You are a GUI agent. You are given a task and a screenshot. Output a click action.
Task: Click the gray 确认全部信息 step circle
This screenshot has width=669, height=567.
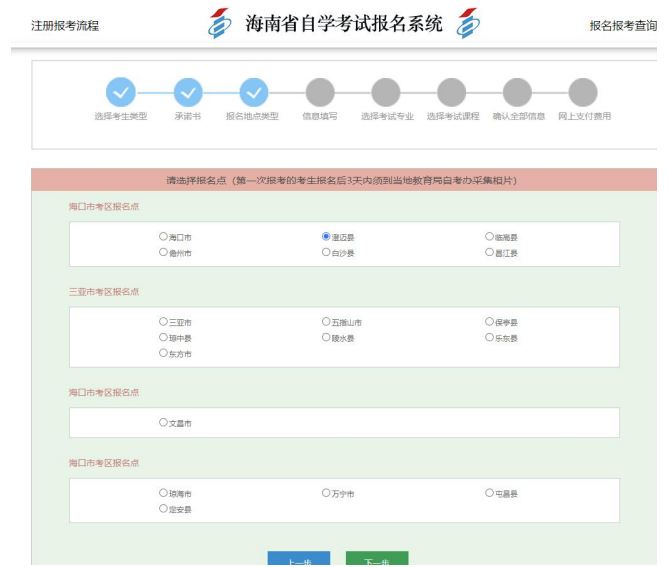(x=518, y=93)
